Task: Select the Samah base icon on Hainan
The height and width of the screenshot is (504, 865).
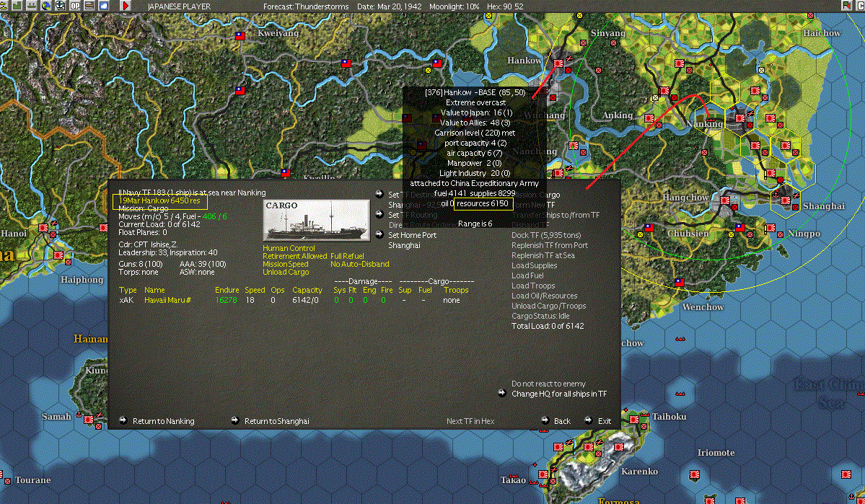Action: coord(88,420)
